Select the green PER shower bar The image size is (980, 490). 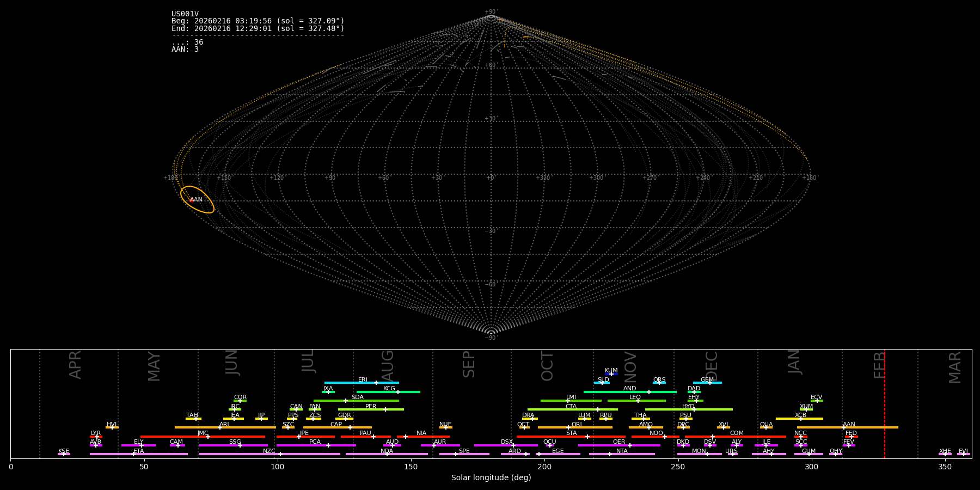tap(370, 409)
